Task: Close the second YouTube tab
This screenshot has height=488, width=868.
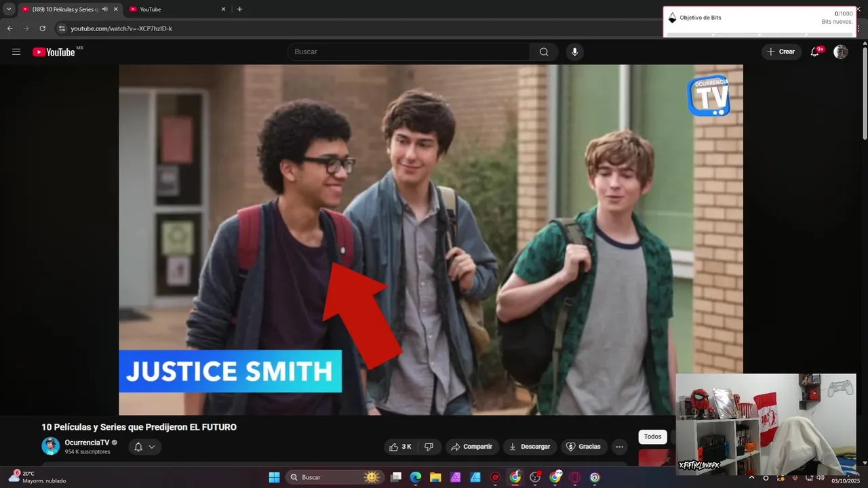Action: (x=223, y=9)
